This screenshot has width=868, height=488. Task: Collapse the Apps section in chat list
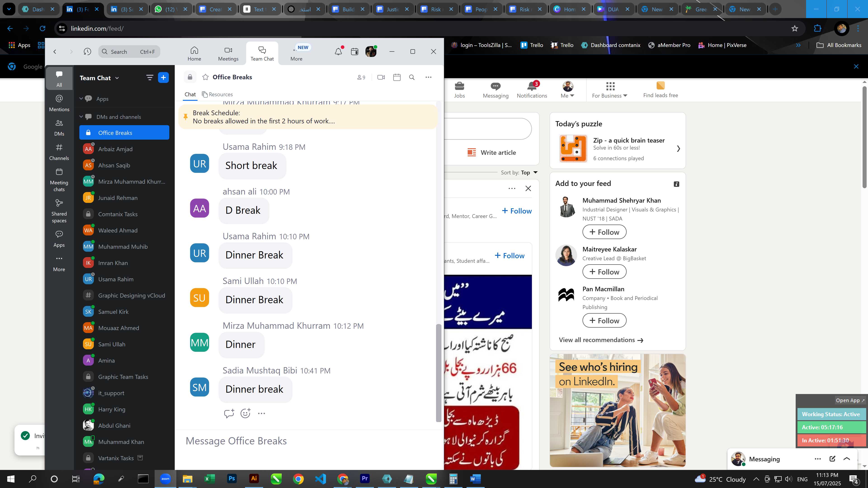pyautogui.click(x=81, y=99)
